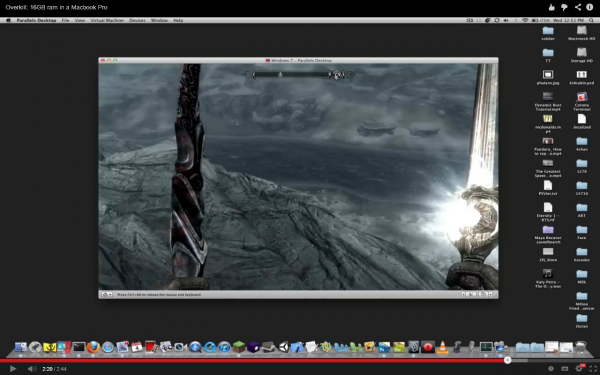This screenshot has width=600, height=375.
Task: Launch Firefox from the Dock
Action: click(x=93, y=347)
